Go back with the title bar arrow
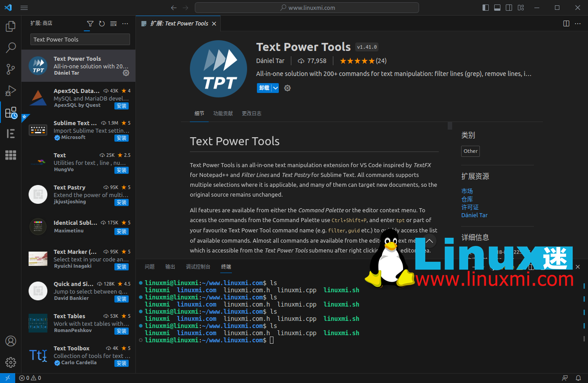 tap(174, 8)
